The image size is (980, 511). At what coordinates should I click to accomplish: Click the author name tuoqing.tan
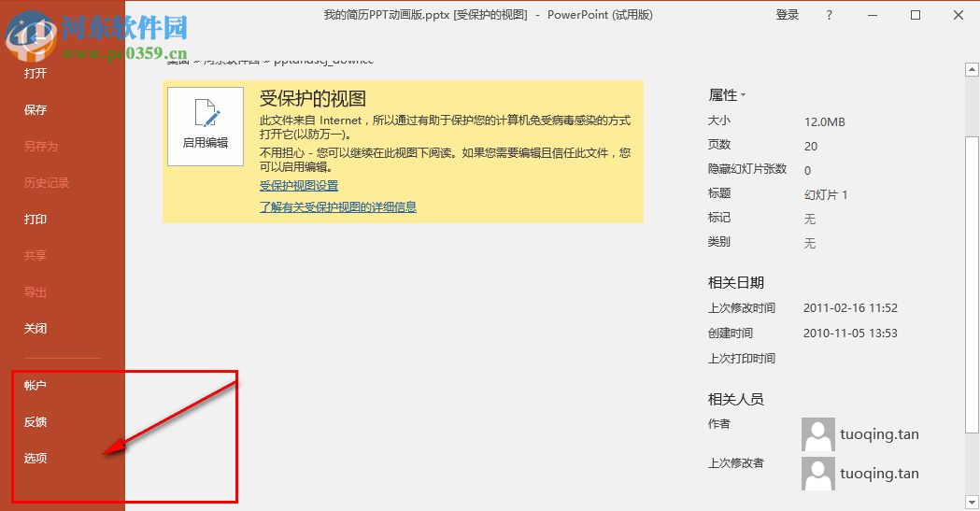coord(879,434)
